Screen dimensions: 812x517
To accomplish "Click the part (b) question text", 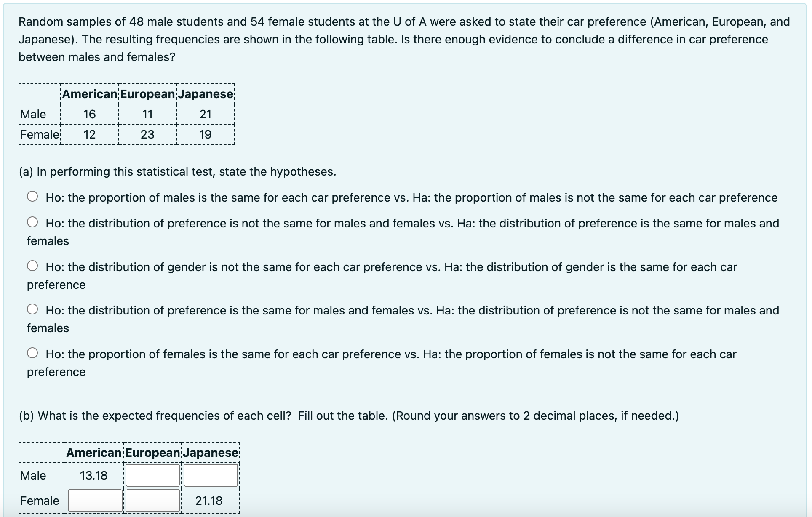I will coord(307,416).
